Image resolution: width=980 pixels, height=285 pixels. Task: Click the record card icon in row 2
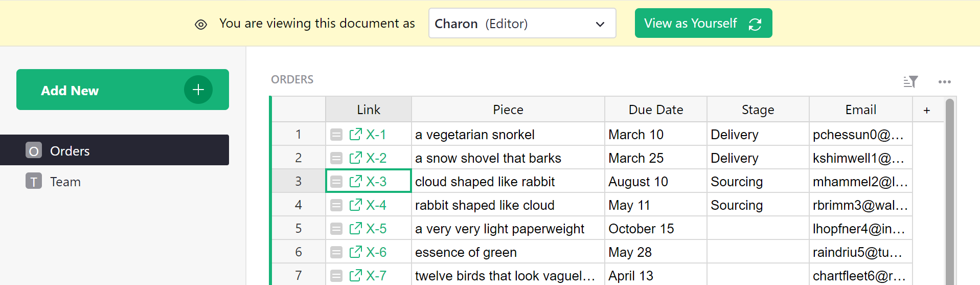336,158
